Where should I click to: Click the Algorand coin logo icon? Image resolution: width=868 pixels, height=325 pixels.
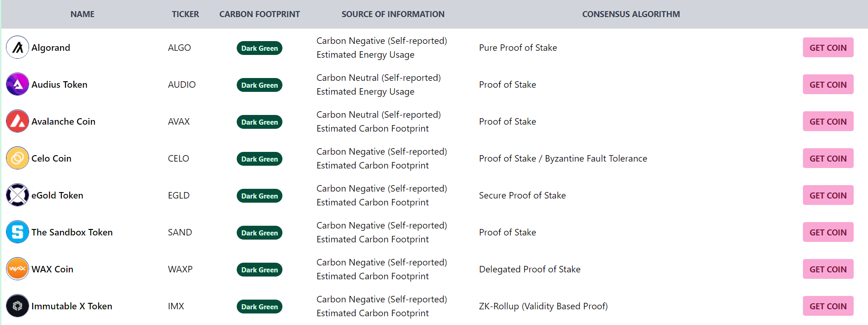click(x=18, y=48)
